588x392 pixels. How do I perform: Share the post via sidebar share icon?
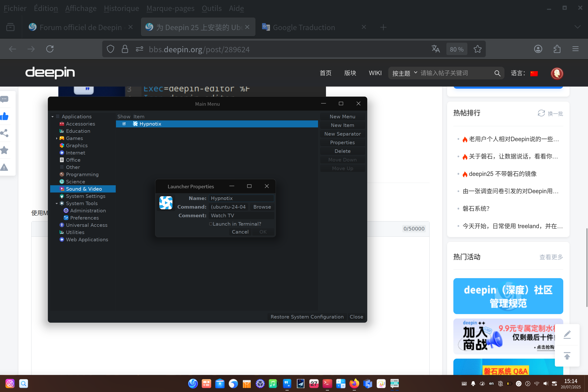[4, 133]
